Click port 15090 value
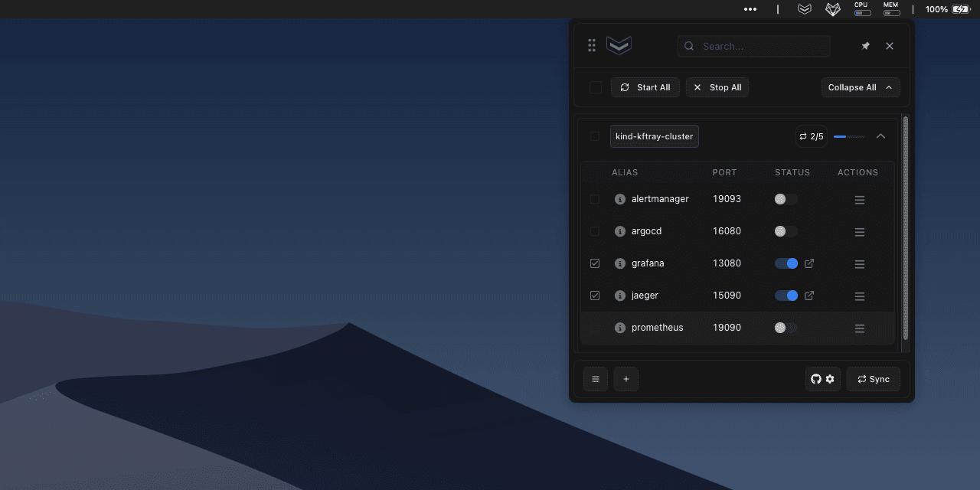The width and height of the screenshot is (980, 490). tap(727, 296)
